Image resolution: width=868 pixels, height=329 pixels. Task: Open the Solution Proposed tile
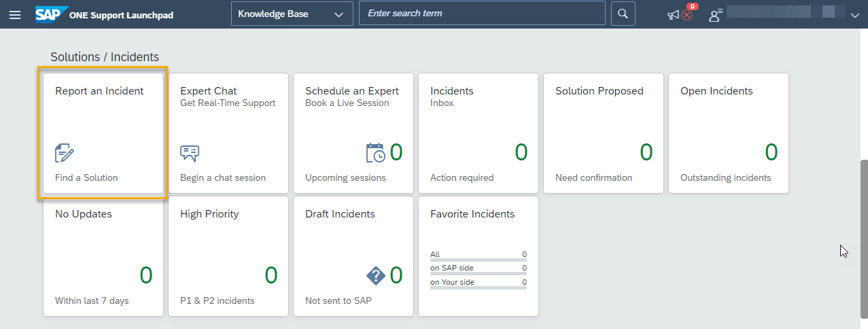[604, 133]
